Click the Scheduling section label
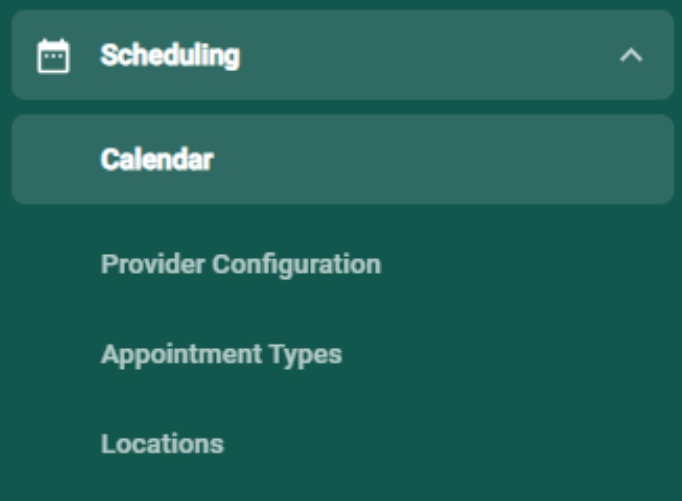Screen dimensions: 682x501 pos(170,55)
